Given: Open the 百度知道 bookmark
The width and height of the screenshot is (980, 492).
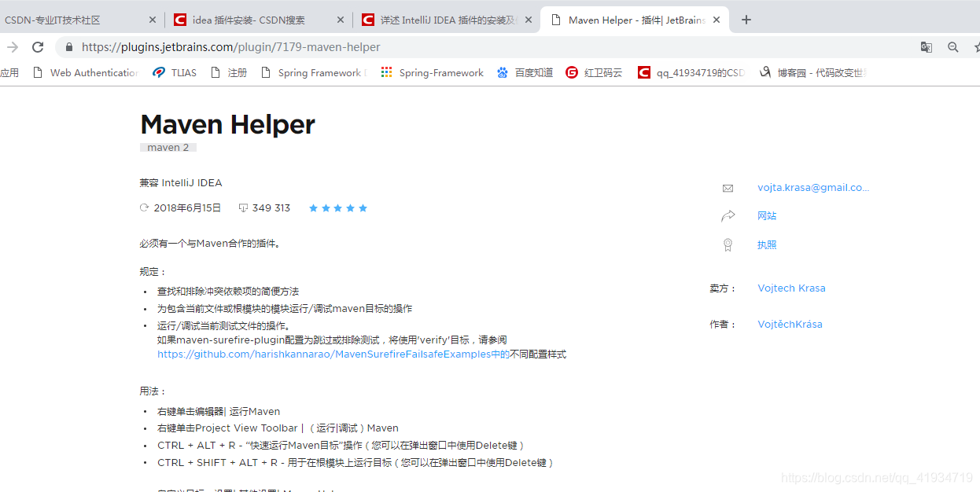Looking at the screenshot, I should [x=525, y=72].
